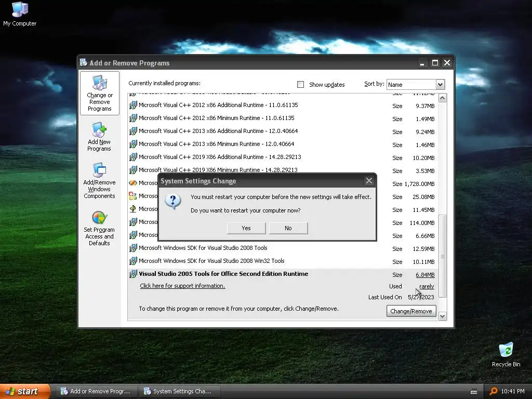This screenshot has height=399, width=532.
Task: Click the question mark icon in the dialog
Action: tap(173, 202)
